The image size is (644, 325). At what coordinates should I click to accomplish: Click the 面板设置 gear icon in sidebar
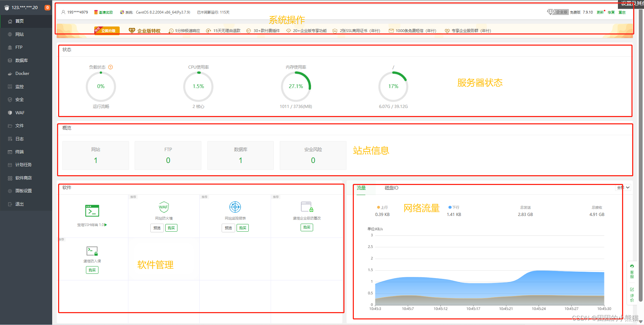(10, 191)
